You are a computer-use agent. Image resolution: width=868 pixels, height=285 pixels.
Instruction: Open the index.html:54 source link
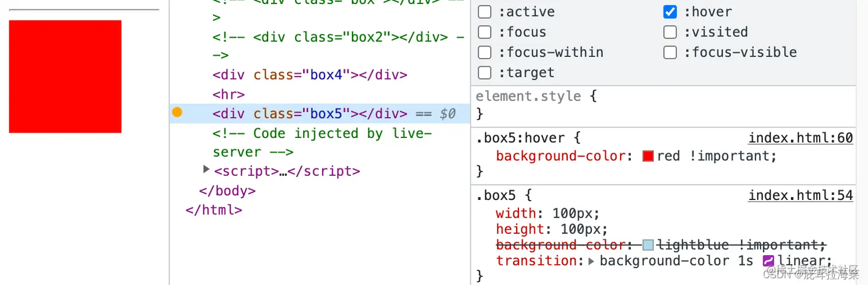801,195
